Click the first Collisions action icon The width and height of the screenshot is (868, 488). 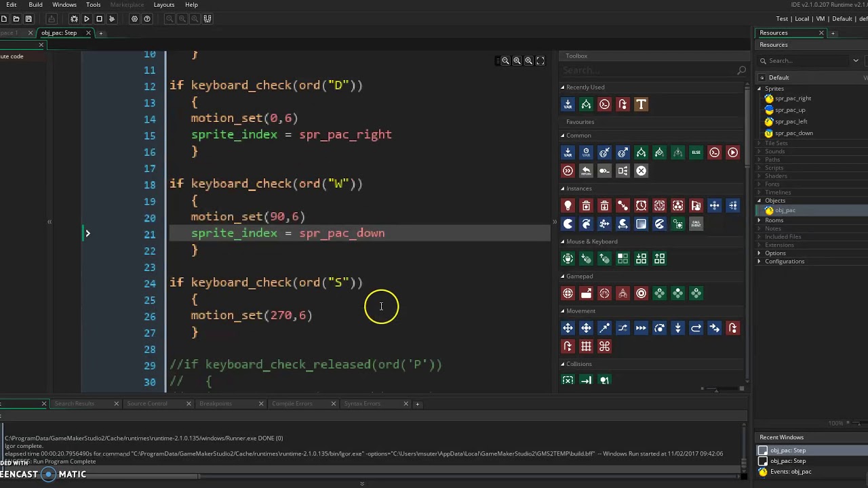point(568,381)
